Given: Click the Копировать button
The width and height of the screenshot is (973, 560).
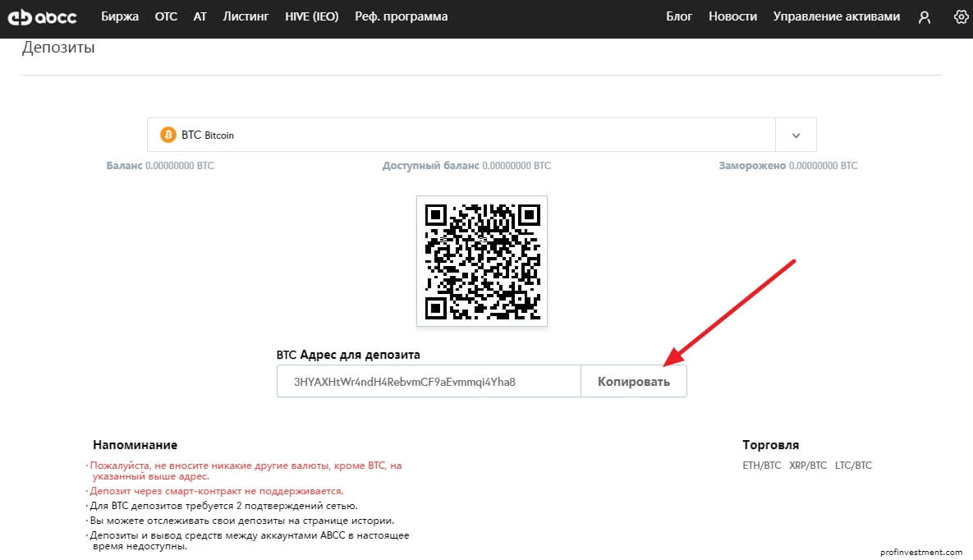Looking at the screenshot, I should point(634,381).
